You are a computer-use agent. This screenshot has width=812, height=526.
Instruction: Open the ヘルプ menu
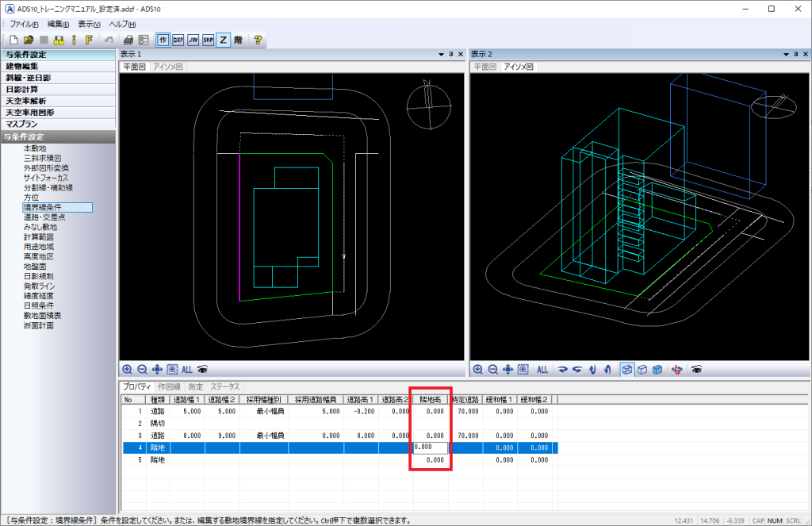point(122,25)
